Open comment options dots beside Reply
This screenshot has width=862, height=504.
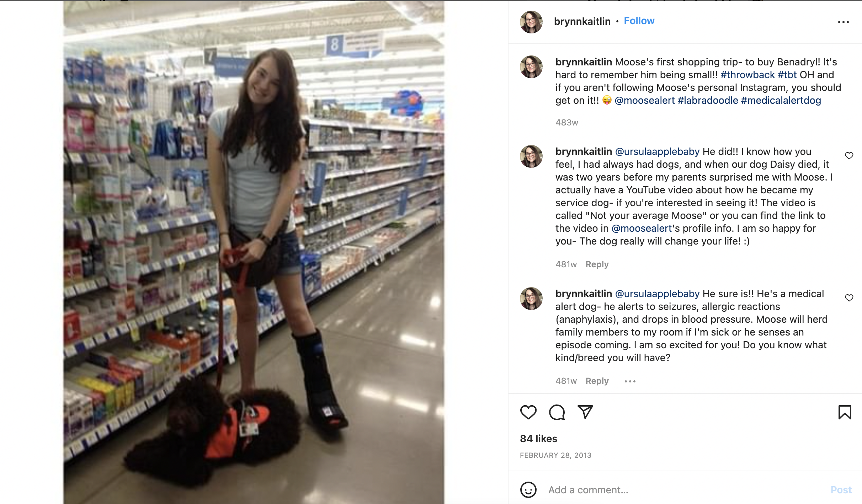click(x=630, y=381)
